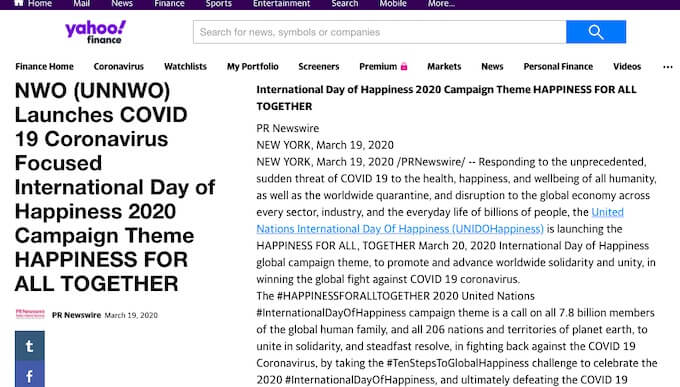The image size is (680, 387).
Task: Open the Coronavirus tab
Action: click(118, 66)
